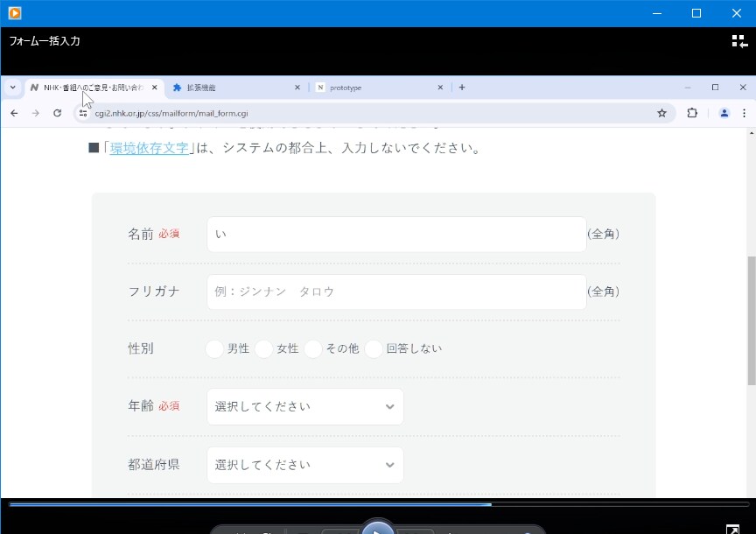The height and width of the screenshot is (534, 756).
Task: Close the inner Chrome window
Action: [x=743, y=88]
